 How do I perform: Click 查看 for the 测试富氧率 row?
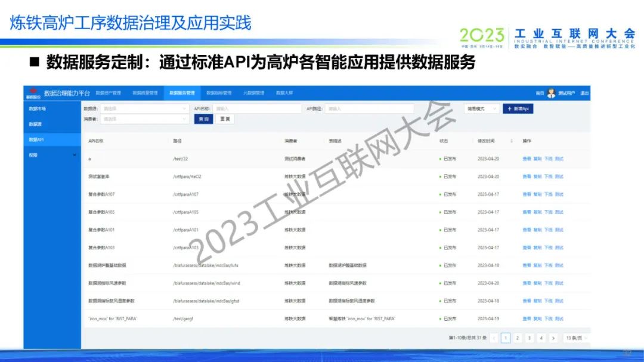527,177
